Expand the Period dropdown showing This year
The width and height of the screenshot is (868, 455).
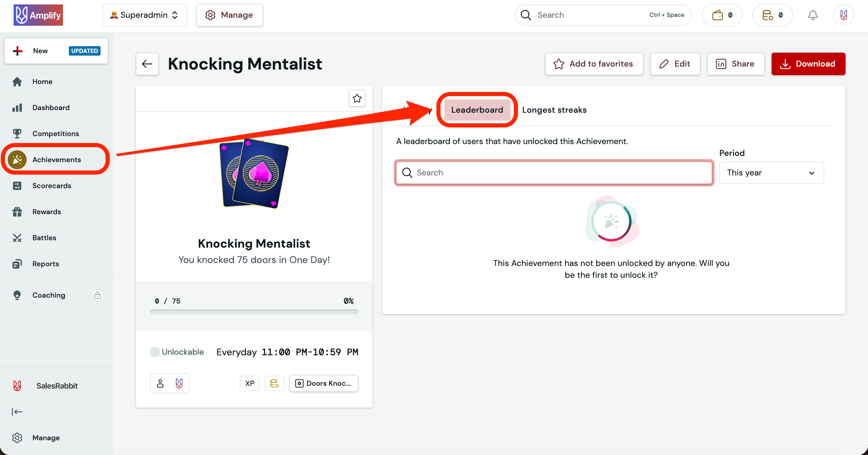(771, 173)
